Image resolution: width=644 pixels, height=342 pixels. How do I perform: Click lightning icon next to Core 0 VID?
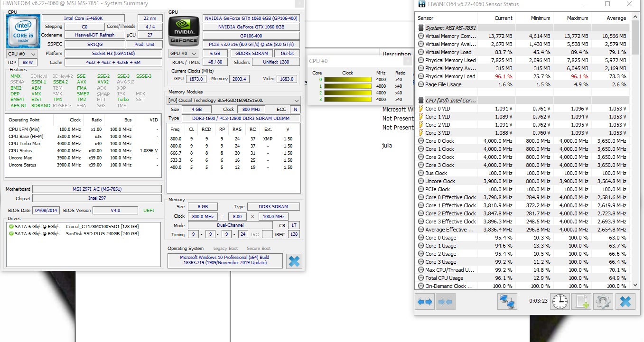coord(420,109)
